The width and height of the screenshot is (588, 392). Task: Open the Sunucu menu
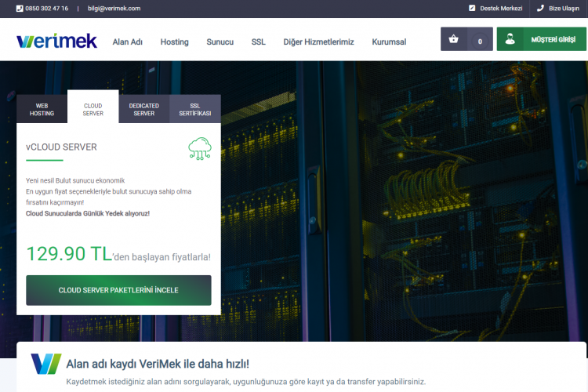220,42
